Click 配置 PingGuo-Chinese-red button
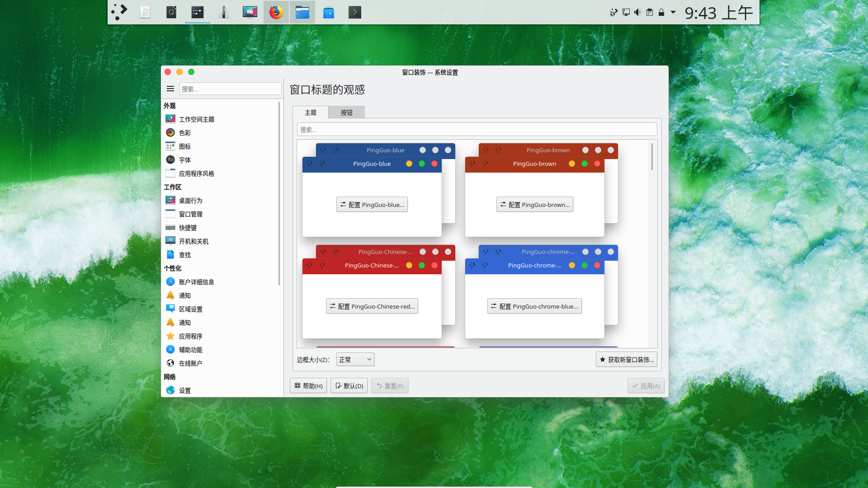Image resolution: width=868 pixels, height=488 pixels. (x=372, y=306)
